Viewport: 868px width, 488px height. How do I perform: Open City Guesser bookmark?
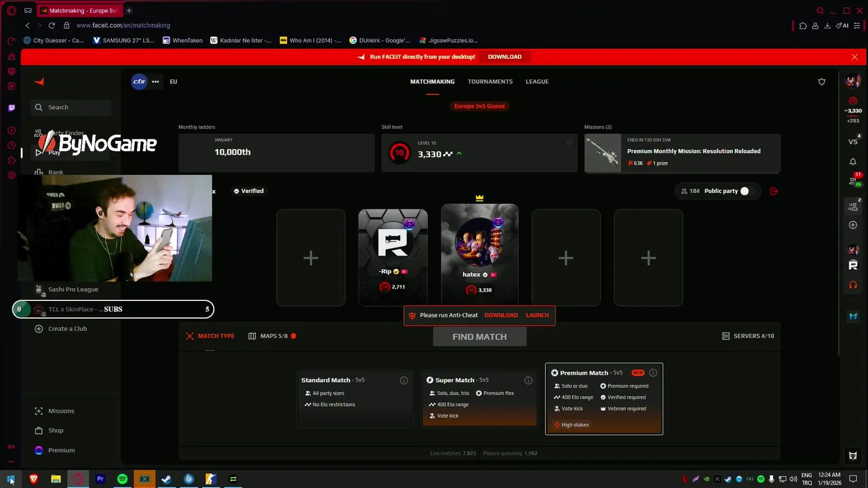click(x=54, y=40)
